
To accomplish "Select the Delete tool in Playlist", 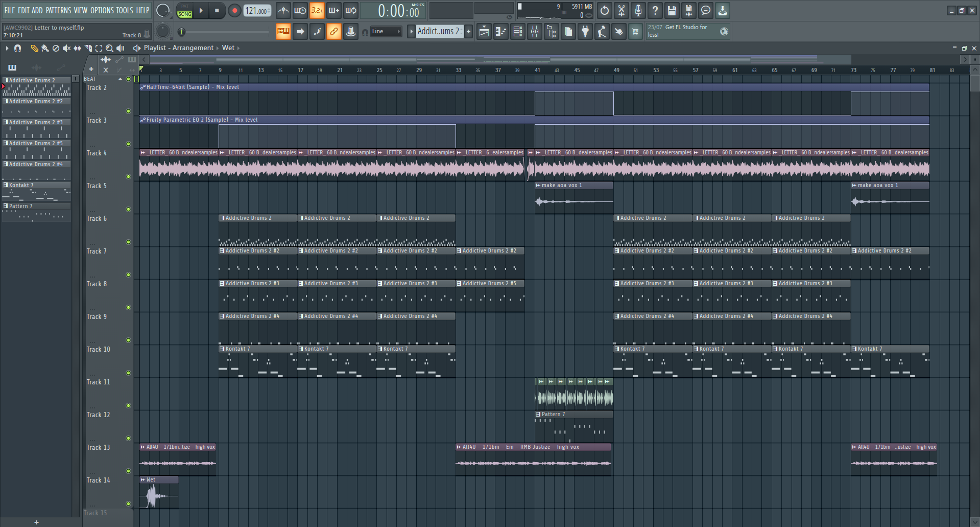I will pos(56,48).
